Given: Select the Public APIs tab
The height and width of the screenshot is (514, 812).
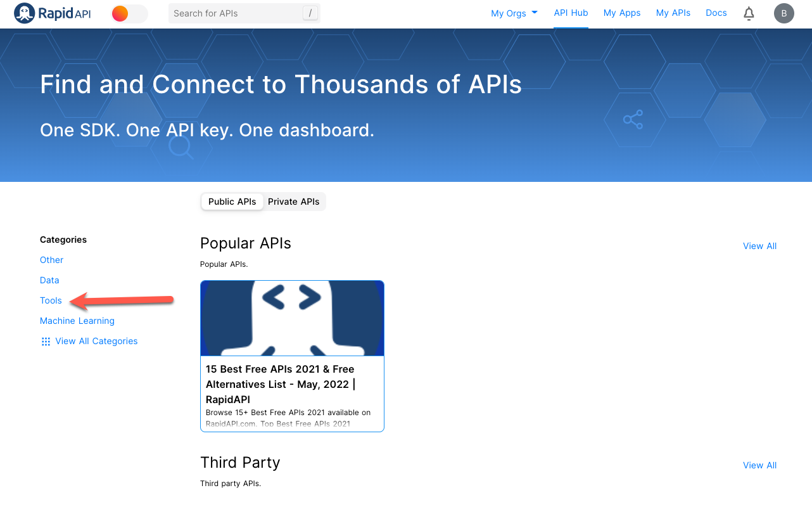Looking at the screenshot, I should click(232, 202).
